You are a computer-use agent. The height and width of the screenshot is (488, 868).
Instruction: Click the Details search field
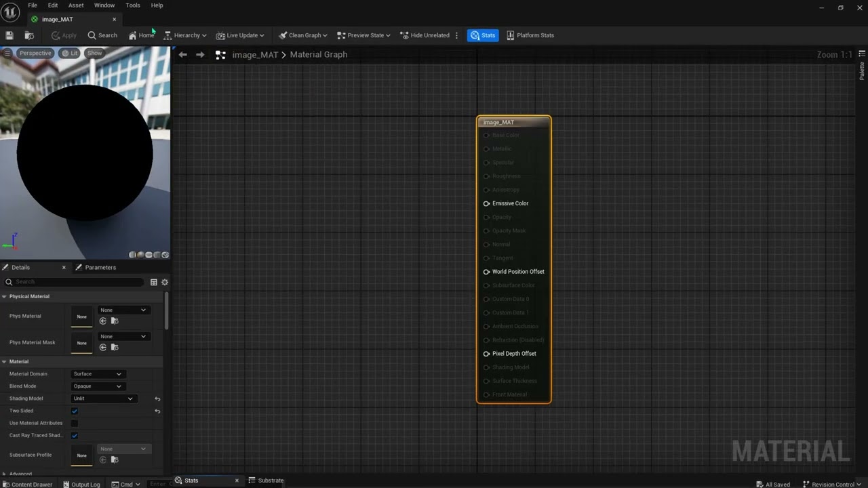74,282
